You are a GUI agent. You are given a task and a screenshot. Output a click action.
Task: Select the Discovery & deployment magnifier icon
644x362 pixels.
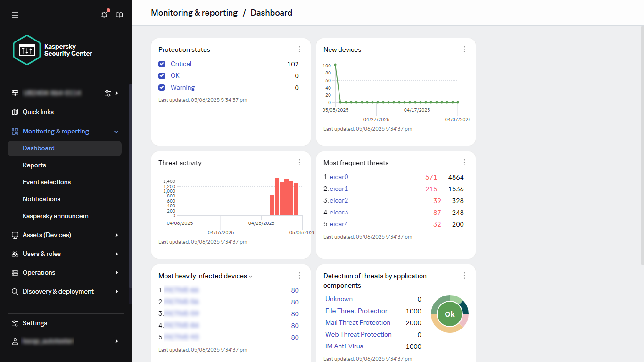(15, 291)
